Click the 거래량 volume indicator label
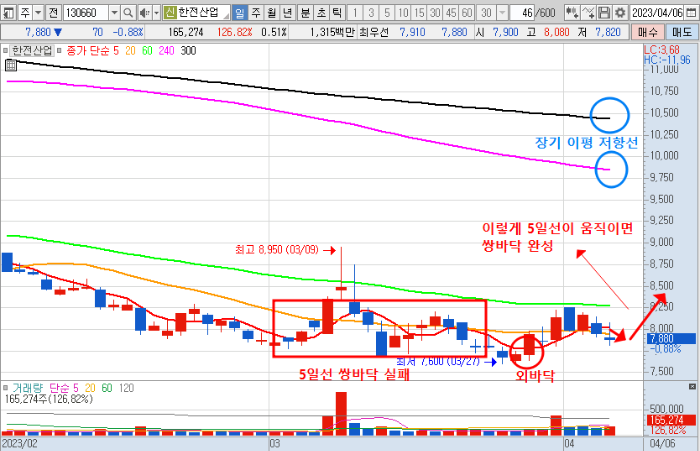The image size is (700, 451). [28, 388]
